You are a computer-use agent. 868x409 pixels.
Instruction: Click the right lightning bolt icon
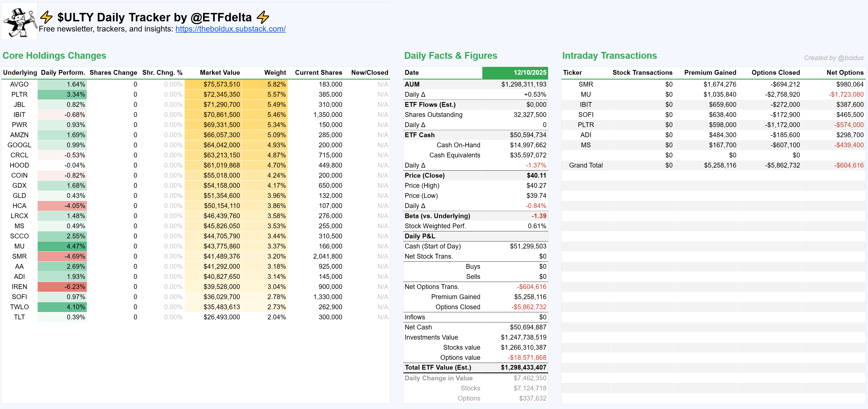click(x=263, y=17)
